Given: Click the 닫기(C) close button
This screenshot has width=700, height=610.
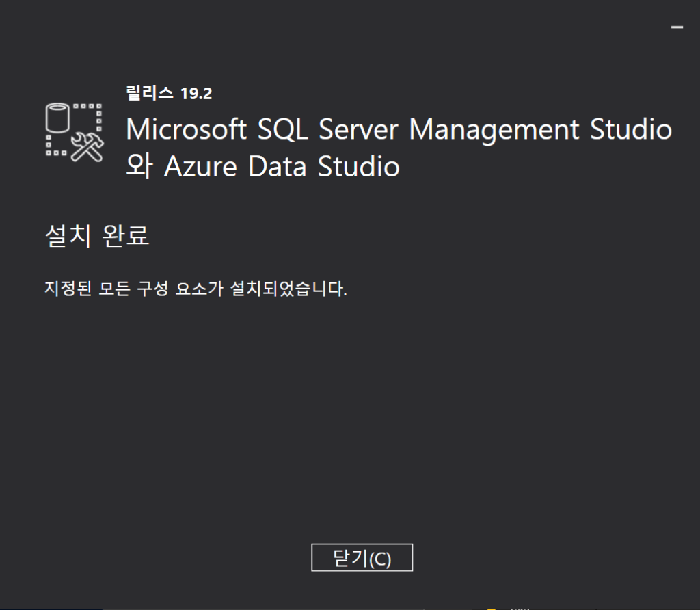Looking at the screenshot, I should [362, 557].
